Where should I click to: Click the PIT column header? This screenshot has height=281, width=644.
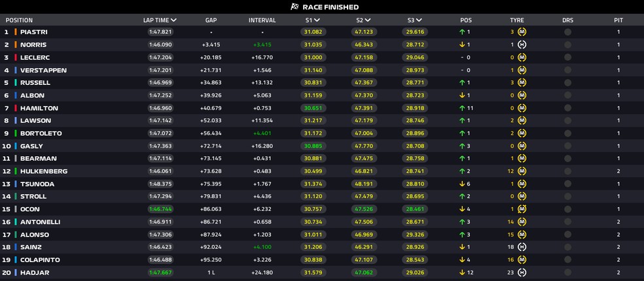coord(618,20)
